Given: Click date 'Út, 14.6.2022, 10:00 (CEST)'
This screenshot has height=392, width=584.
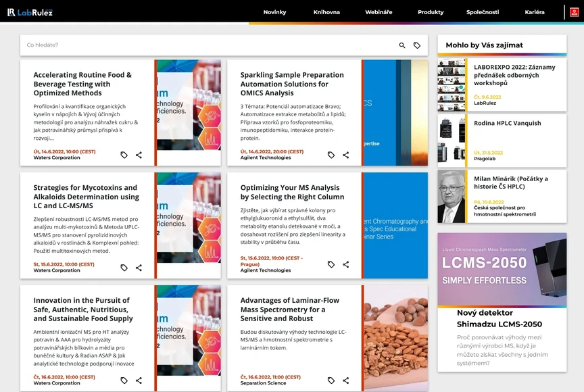Looking at the screenshot, I should [x=64, y=151].
